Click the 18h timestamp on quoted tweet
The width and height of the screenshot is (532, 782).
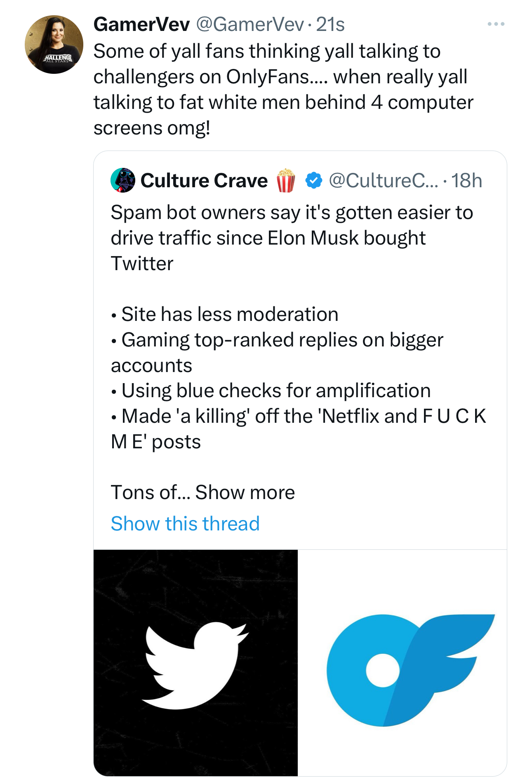click(x=466, y=181)
